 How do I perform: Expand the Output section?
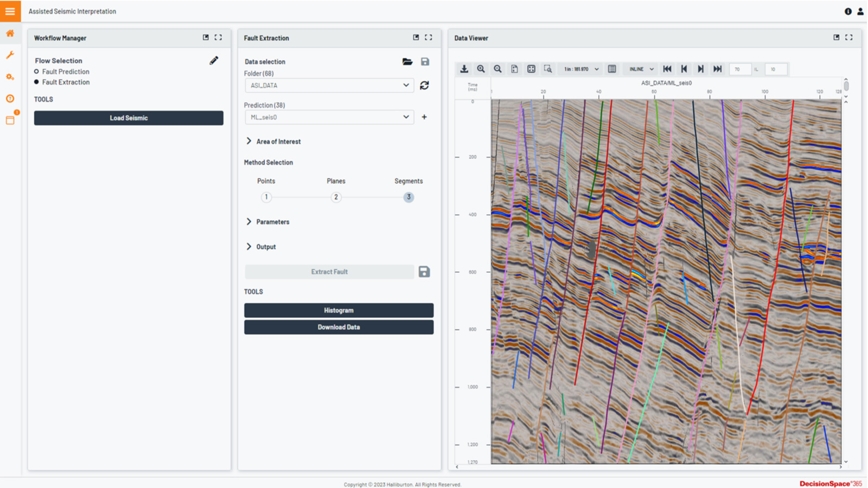coord(261,247)
